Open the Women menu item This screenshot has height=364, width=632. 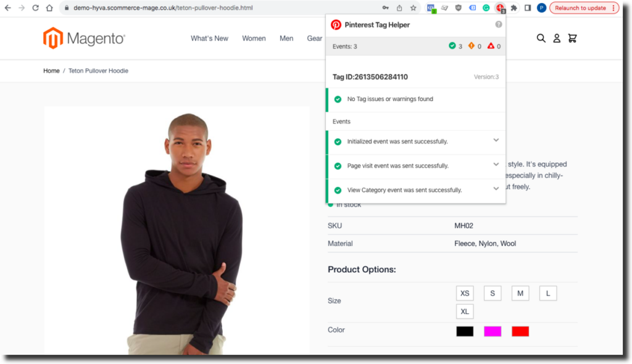coord(254,38)
